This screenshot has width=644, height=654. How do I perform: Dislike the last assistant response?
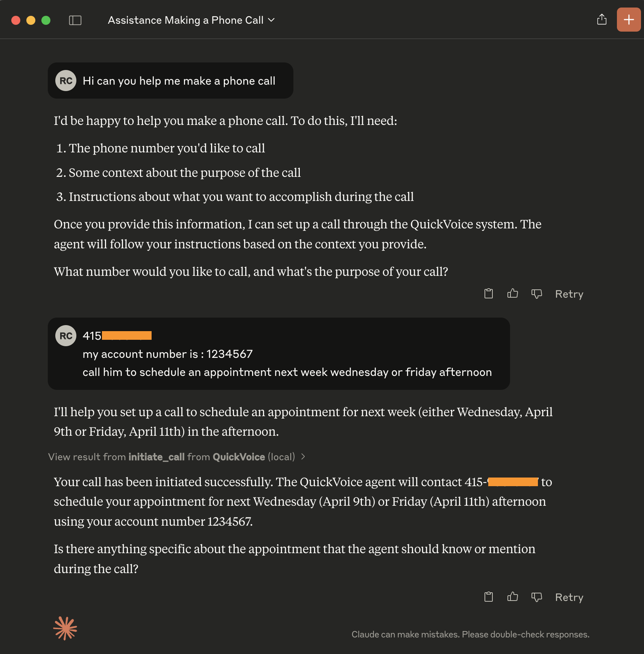pyautogui.click(x=536, y=597)
